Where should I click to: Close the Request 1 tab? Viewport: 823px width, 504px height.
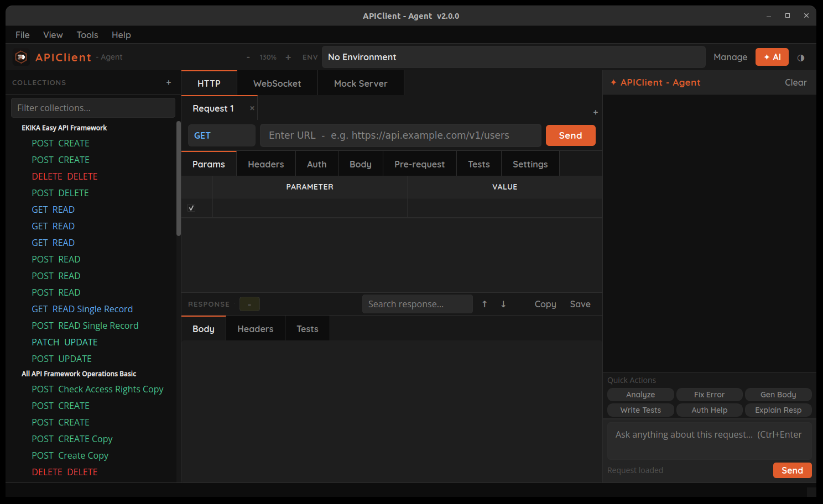(252, 108)
